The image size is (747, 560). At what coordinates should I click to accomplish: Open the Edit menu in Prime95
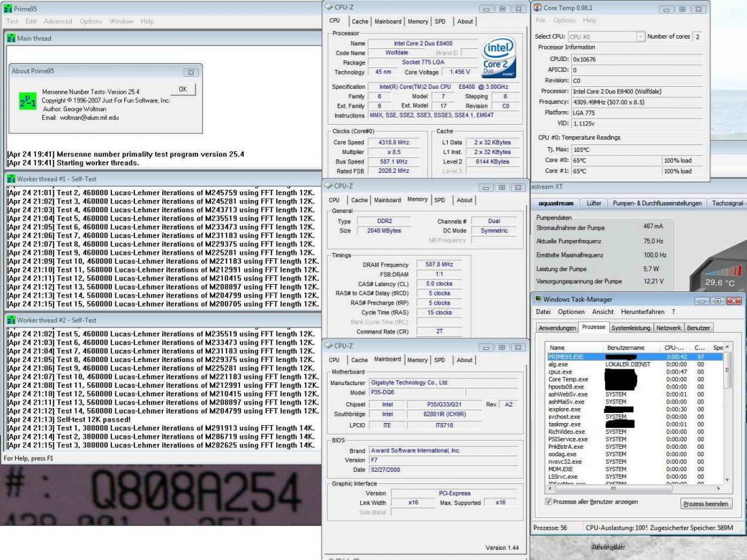(31, 22)
